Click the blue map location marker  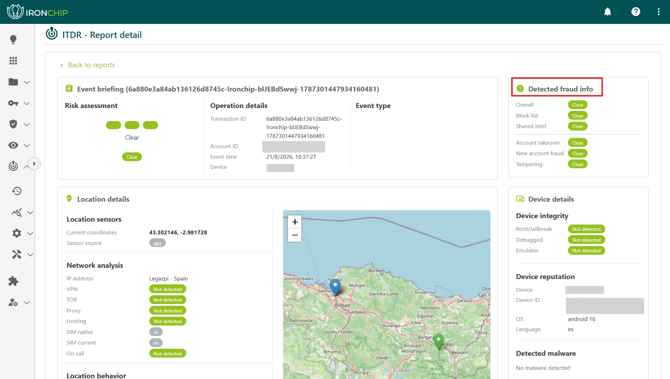click(x=335, y=287)
